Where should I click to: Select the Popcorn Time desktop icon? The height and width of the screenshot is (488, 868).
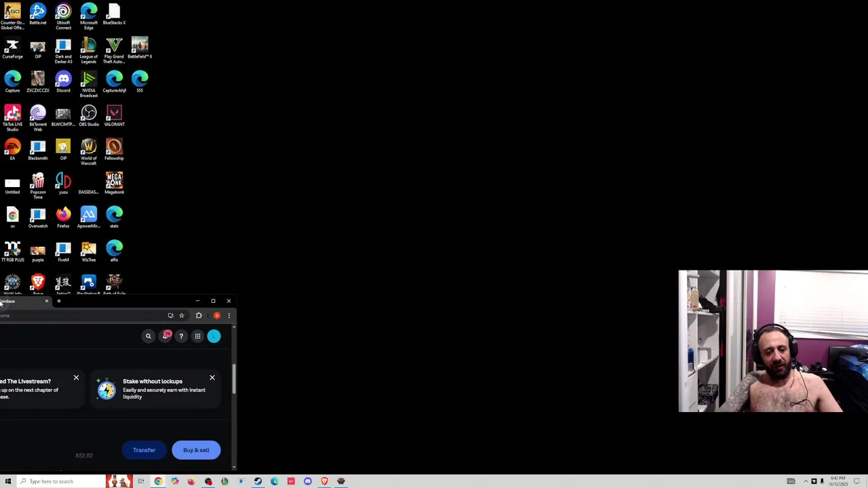(x=38, y=186)
